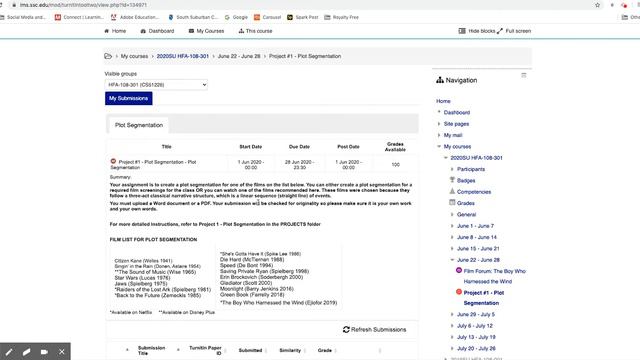Click the Grades table icon
640x360 pixels.
(x=452, y=202)
